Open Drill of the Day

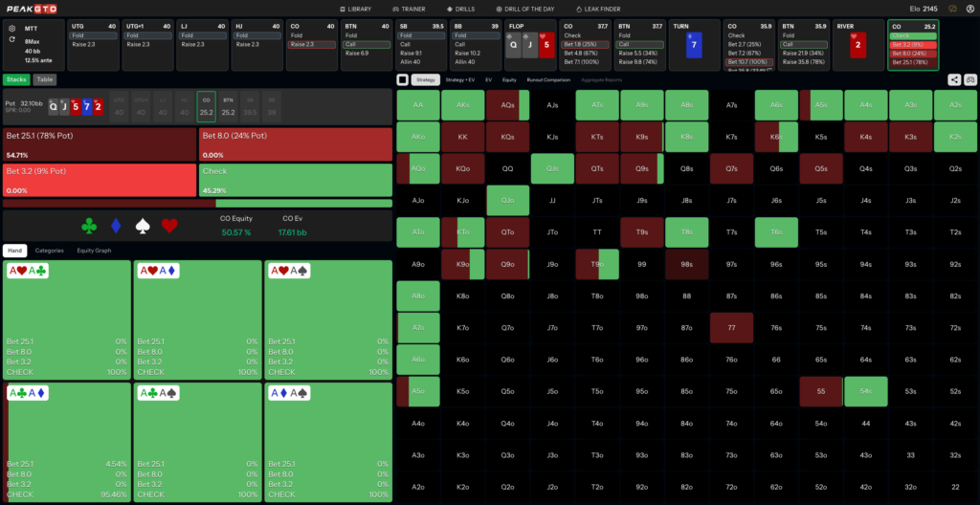click(525, 9)
